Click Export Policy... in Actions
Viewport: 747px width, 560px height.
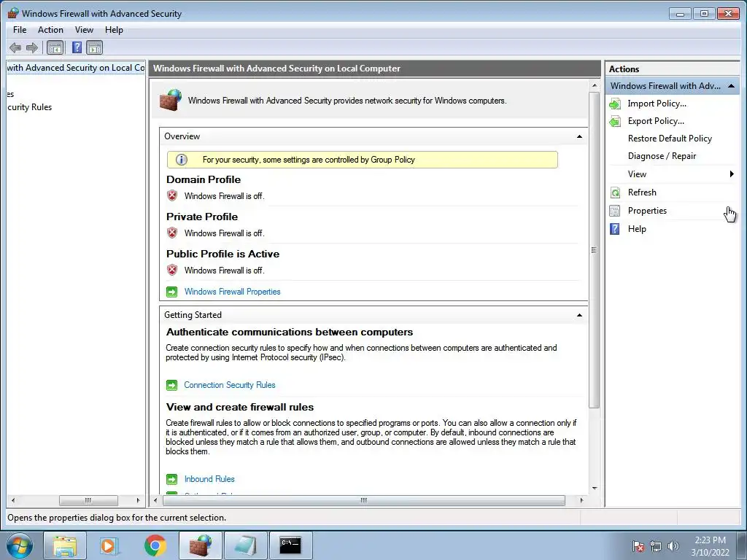point(656,122)
